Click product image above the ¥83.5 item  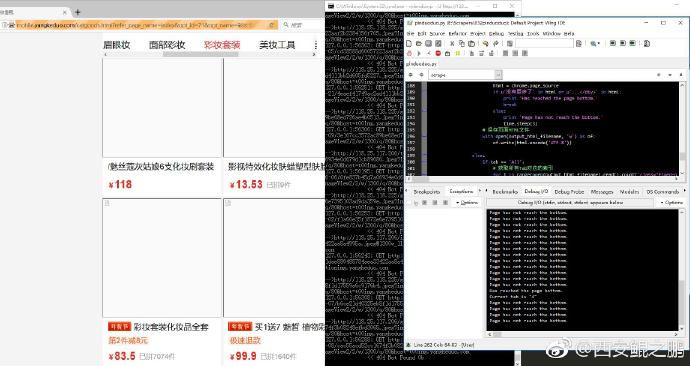(x=162, y=258)
